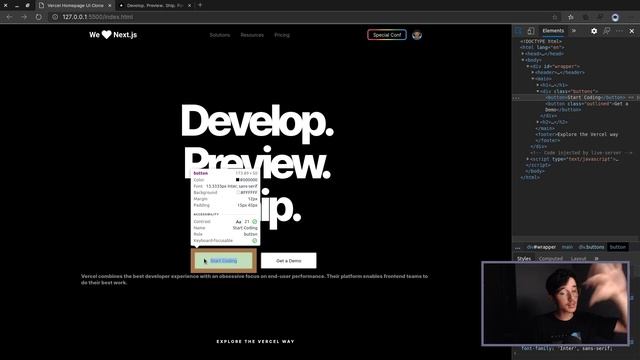Click the webcam overlay thumbnail
The height and width of the screenshot is (360, 640).
[x=556, y=304]
